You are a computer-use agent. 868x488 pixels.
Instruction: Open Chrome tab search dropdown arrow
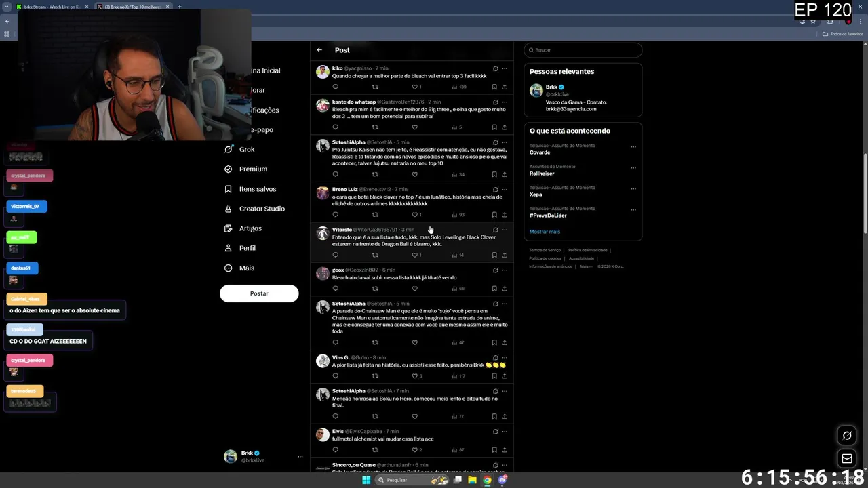(x=7, y=7)
